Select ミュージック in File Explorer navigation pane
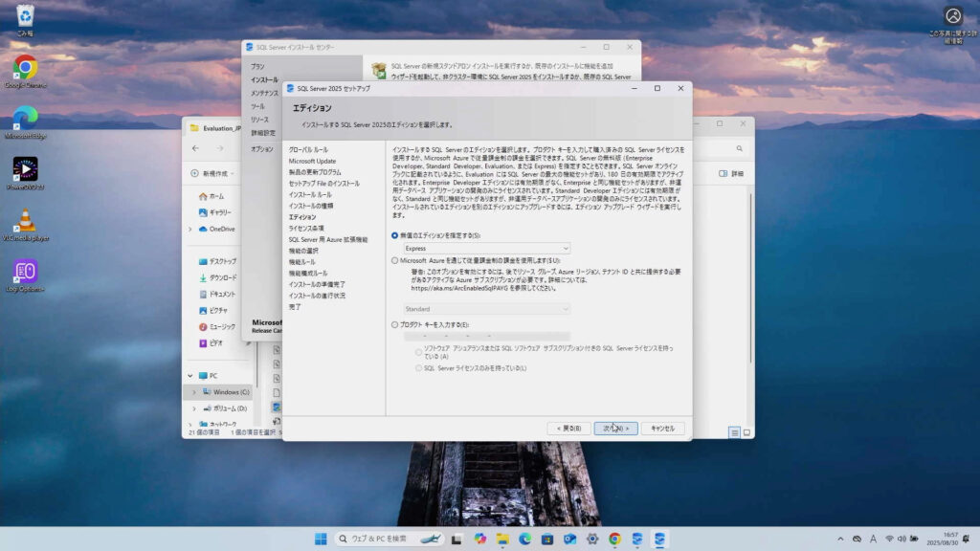Image resolution: width=980 pixels, height=551 pixels. (x=217, y=327)
